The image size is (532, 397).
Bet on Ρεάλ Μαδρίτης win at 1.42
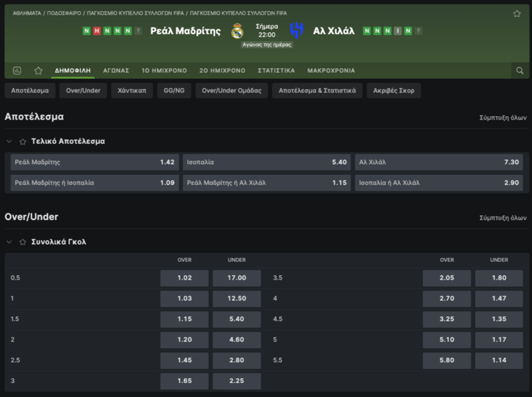95,162
